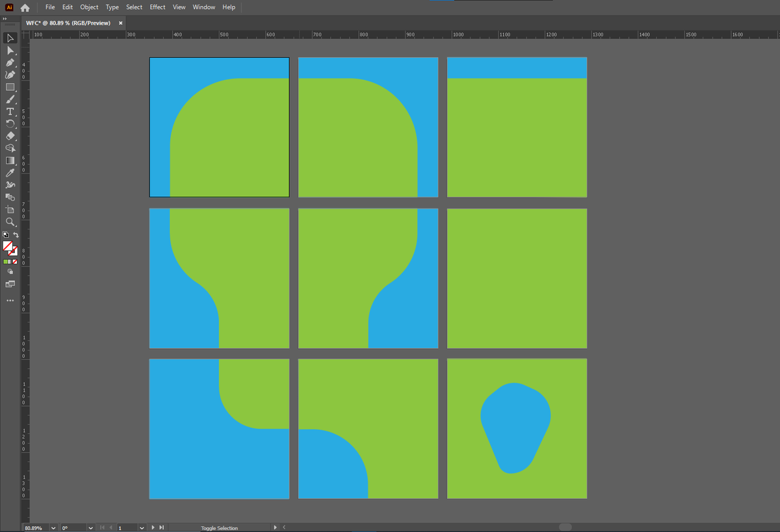Click the 80.89% zoom level field
This screenshot has height=532, width=780.
pyautogui.click(x=35, y=528)
